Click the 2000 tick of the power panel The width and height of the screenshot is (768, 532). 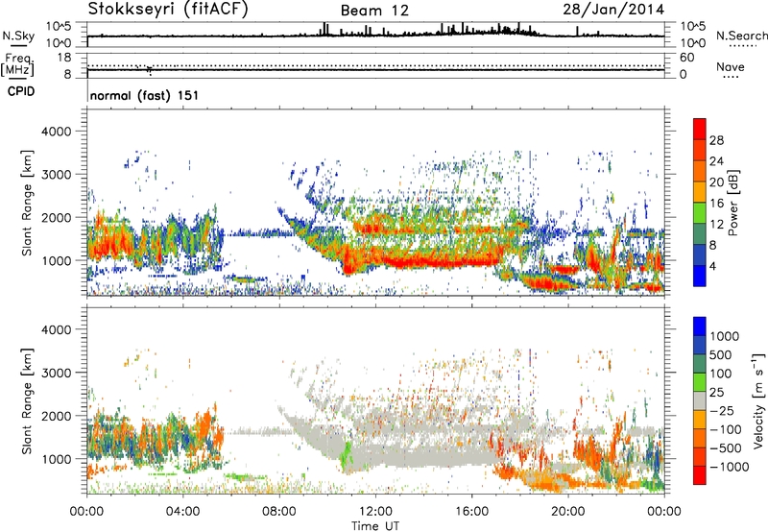tap(56, 217)
